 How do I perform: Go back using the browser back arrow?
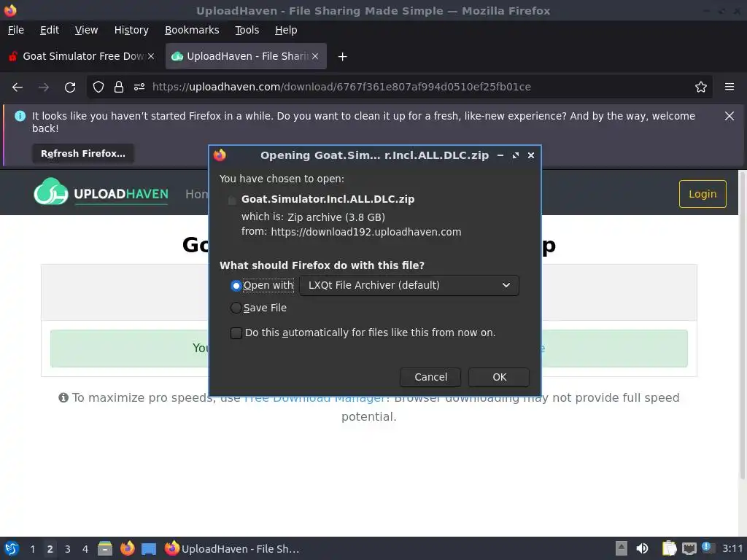[x=18, y=87]
